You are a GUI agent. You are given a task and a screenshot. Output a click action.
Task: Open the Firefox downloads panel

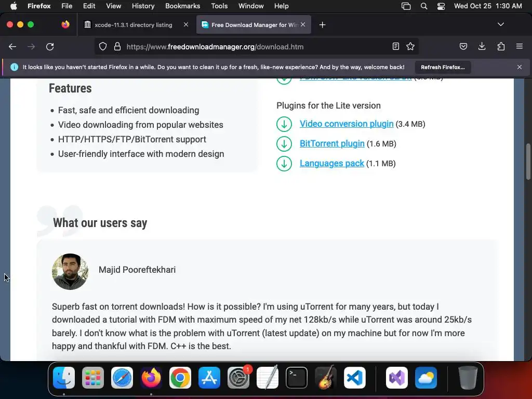pos(482,46)
